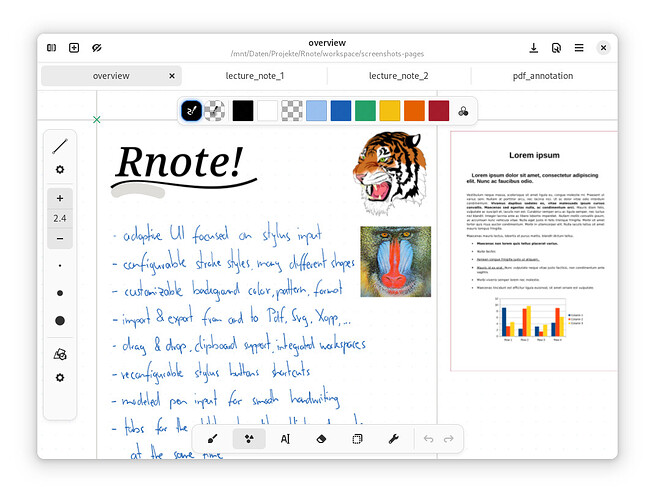This screenshot has width=654, height=500.
Task: Select the medium stroke width preset
Action: coord(60,293)
